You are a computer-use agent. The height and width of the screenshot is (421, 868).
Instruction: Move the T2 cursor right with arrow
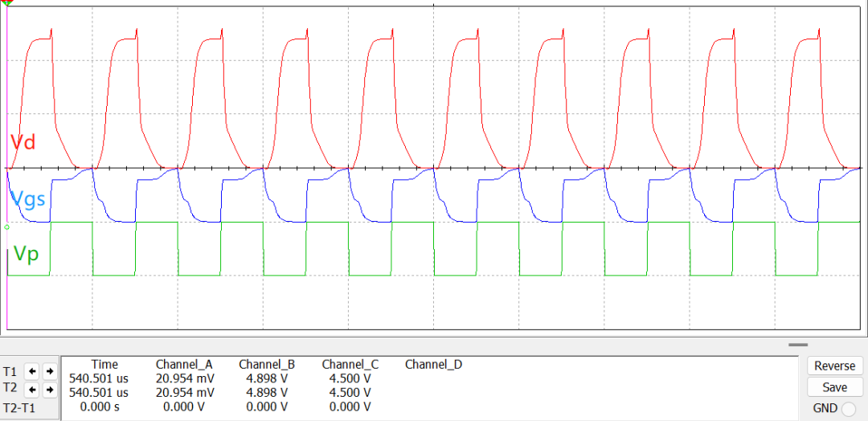tap(49, 390)
